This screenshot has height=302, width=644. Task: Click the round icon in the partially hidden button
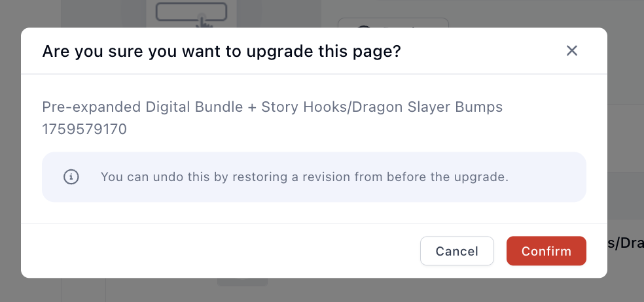[x=364, y=25]
